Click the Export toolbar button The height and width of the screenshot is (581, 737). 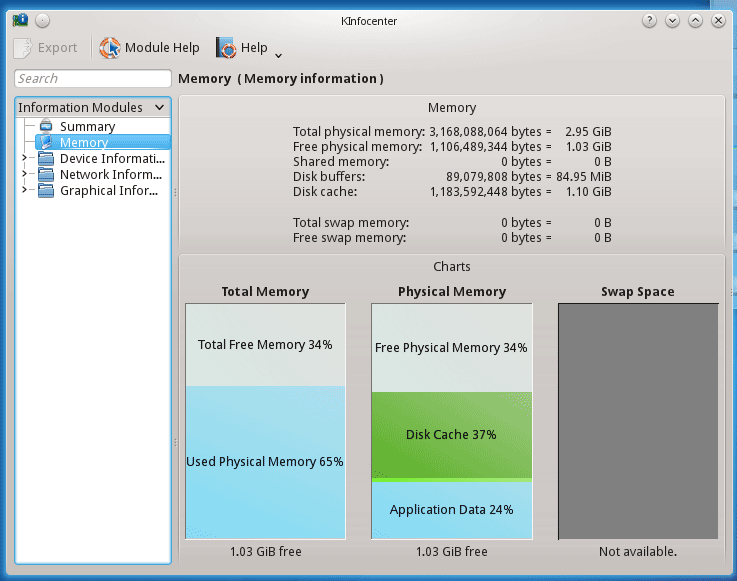click(x=46, y=48)
